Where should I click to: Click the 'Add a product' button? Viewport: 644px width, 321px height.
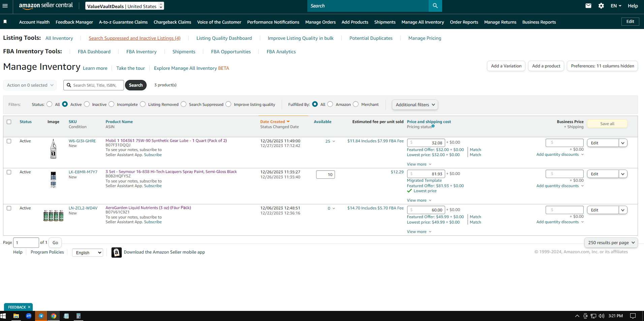pyautogui.click(x=546, y=66)
